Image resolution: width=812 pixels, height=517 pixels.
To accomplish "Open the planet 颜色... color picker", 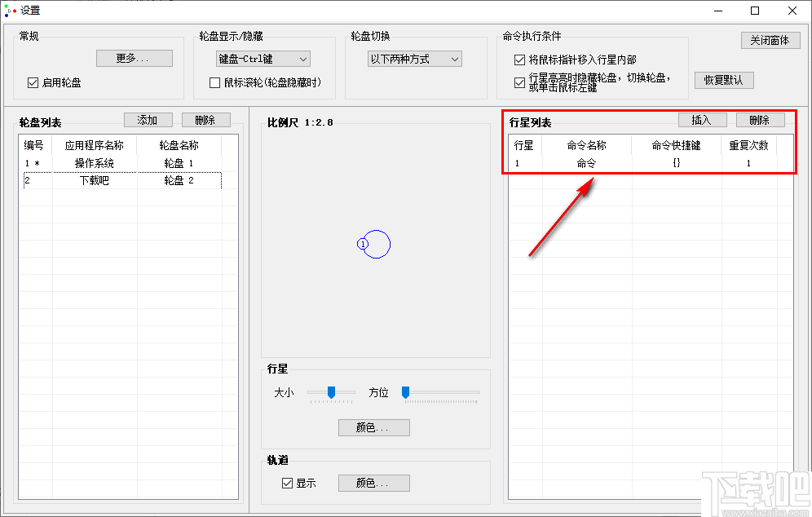I will click(x=373, y=427).
